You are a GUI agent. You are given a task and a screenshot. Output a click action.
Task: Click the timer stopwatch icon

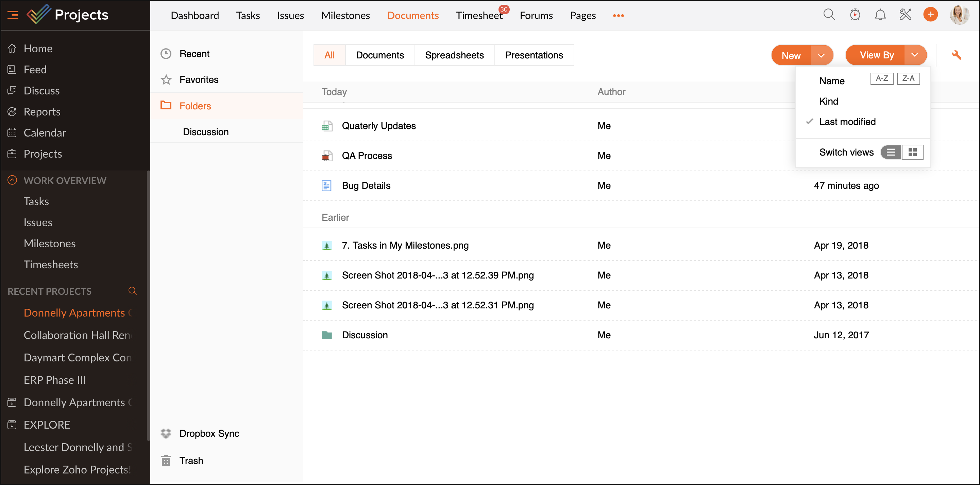pos(855,15)
